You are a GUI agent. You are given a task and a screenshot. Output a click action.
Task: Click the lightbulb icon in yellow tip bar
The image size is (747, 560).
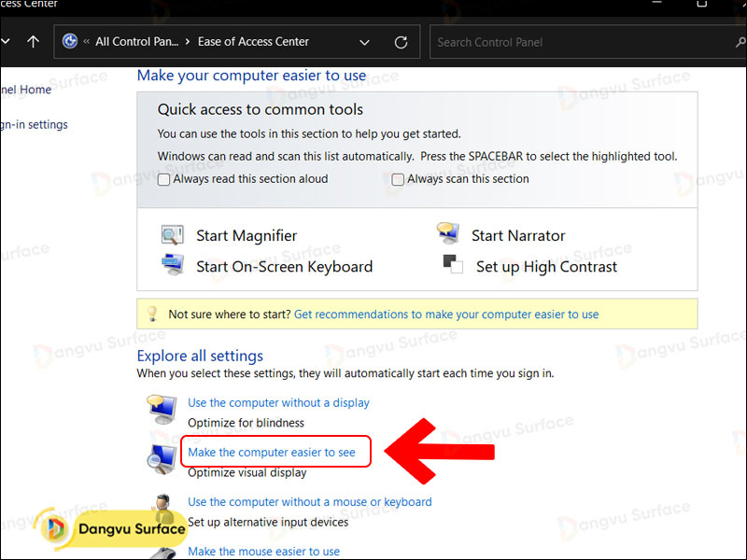click(151, 315)
